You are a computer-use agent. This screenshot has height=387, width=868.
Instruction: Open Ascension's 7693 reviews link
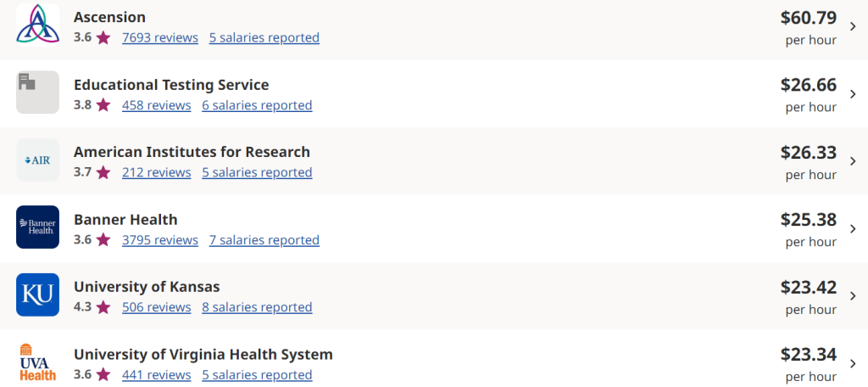(x=160, y=37)
